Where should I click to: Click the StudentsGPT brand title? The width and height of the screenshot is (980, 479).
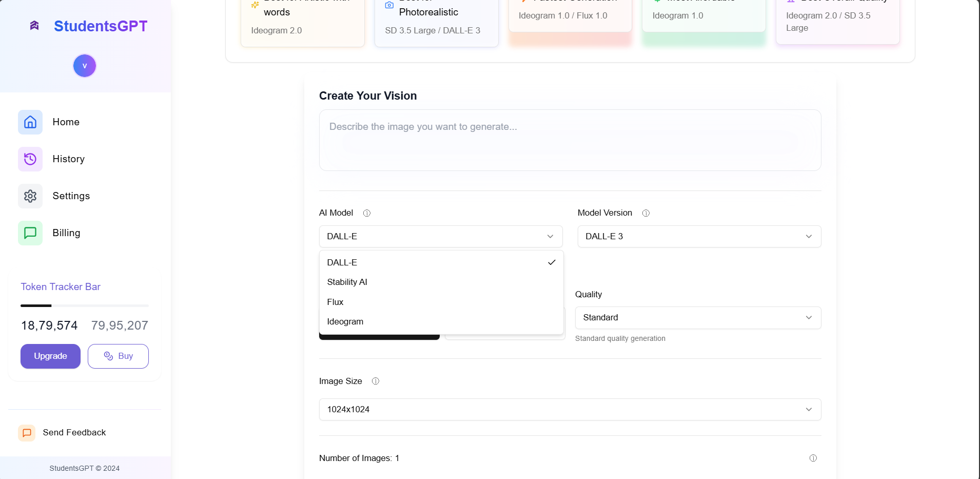pyautogui.click(x=101, y=26)
